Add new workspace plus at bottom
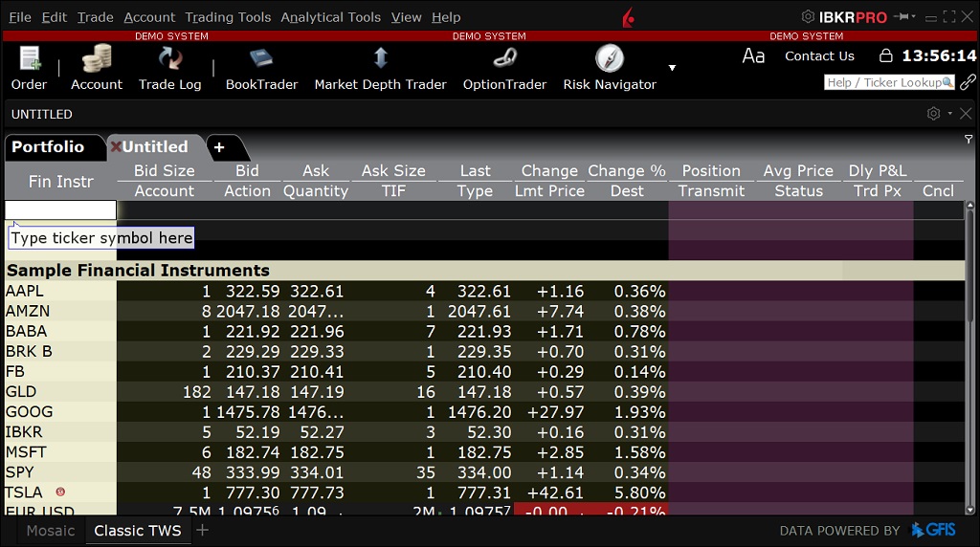 click(202, 530)
